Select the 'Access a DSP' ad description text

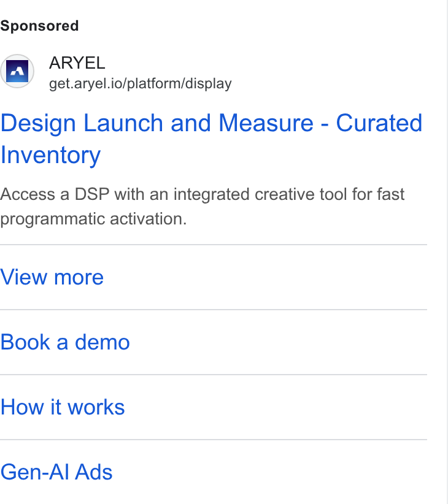pos(203,207)
